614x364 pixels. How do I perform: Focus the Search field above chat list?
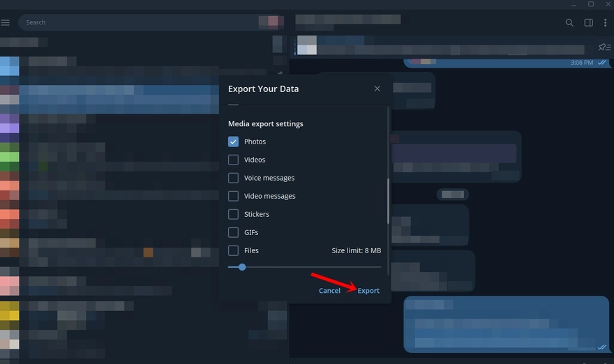coord(140,22)
